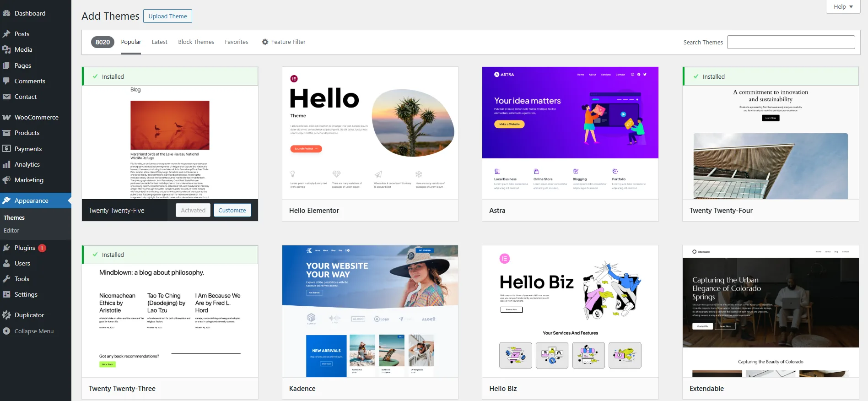Open the Favorites tab
This screenshot has width=868, height=401.
coord(237,42)
